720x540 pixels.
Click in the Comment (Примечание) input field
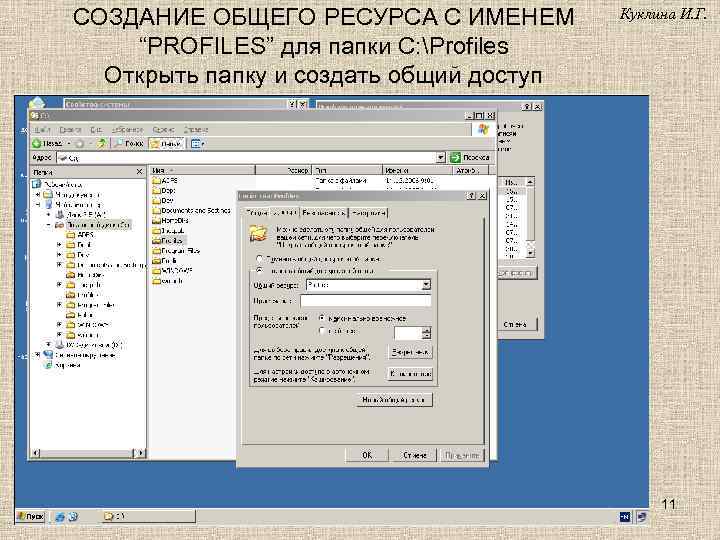coord(366,301)
